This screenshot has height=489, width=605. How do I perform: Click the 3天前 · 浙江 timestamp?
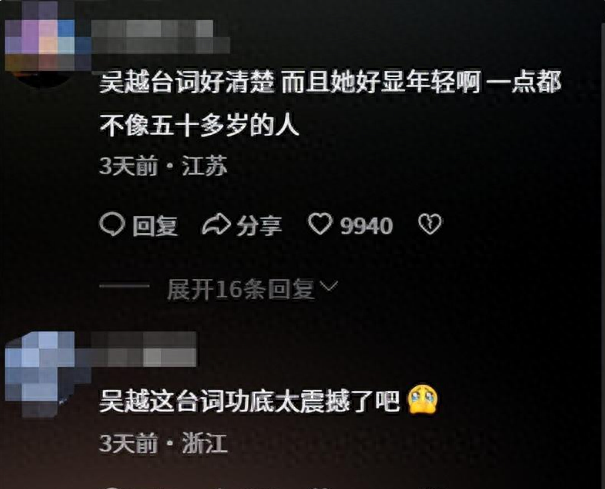tap(163, 443)
